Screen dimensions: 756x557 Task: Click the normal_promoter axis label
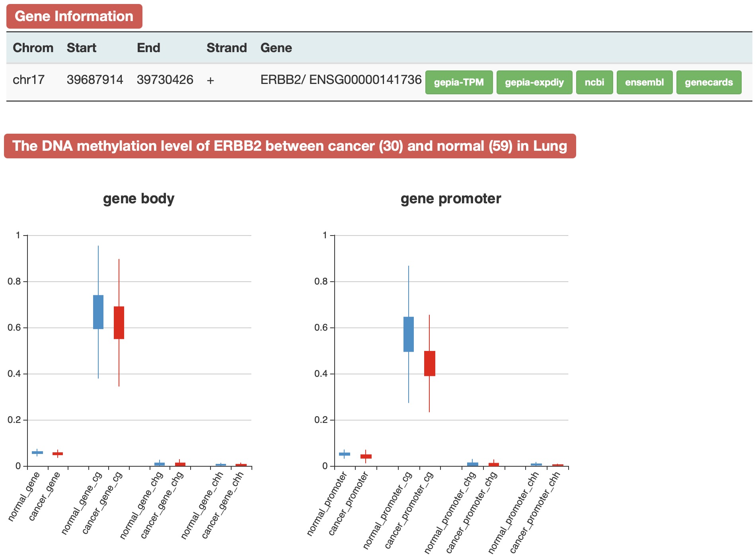coord(327,503)
